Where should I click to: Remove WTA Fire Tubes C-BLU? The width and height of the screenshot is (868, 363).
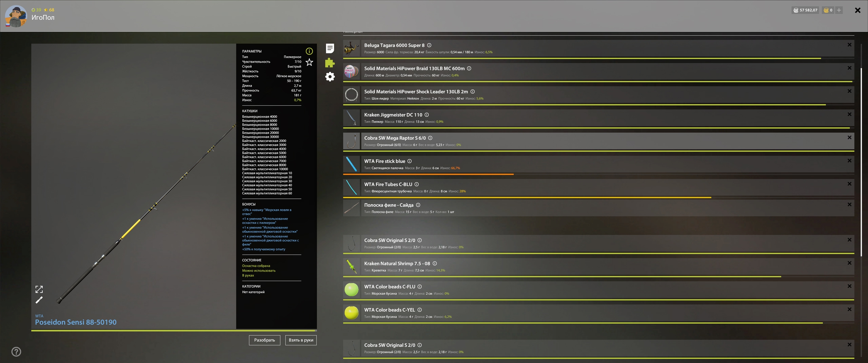coord(849,184)
